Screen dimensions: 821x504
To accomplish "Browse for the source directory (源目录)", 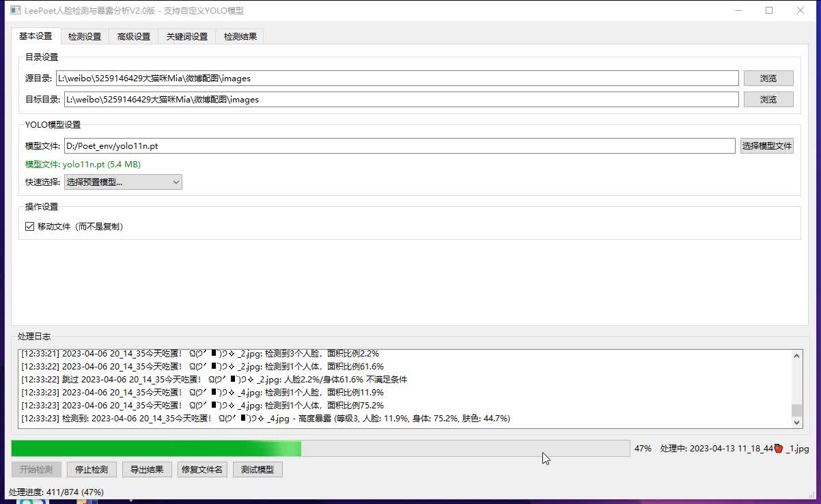I will tap(768, 79).
